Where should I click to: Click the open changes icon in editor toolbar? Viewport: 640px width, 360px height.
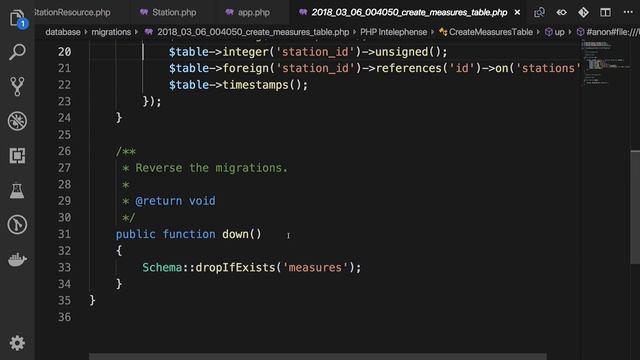[539, 12]
